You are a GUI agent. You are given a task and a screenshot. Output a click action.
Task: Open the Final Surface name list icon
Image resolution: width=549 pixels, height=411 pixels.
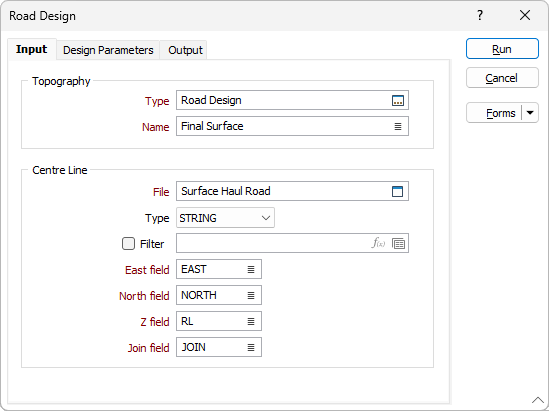398,126
